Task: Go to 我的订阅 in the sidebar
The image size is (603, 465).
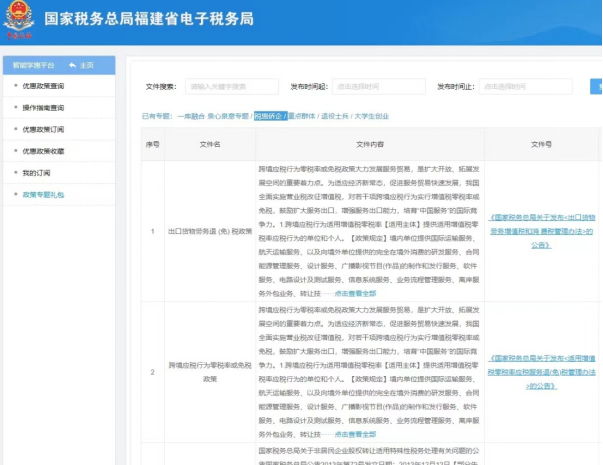Action: click(x=36, y=173)
